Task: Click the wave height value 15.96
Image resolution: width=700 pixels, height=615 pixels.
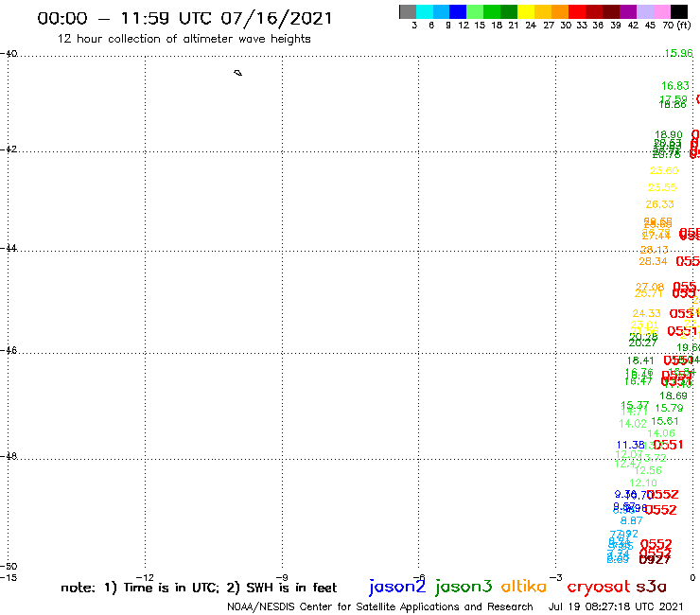Action: 678,53
